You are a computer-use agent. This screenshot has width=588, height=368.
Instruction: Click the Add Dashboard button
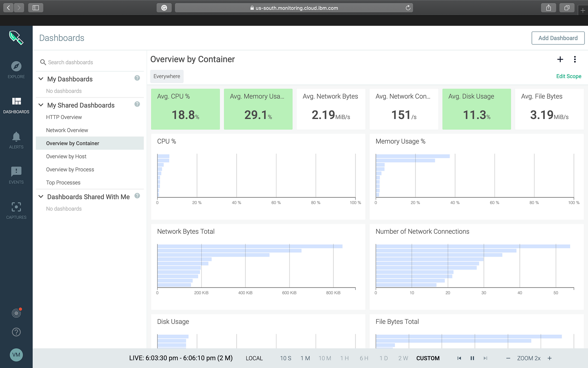(x=558, y=38)
